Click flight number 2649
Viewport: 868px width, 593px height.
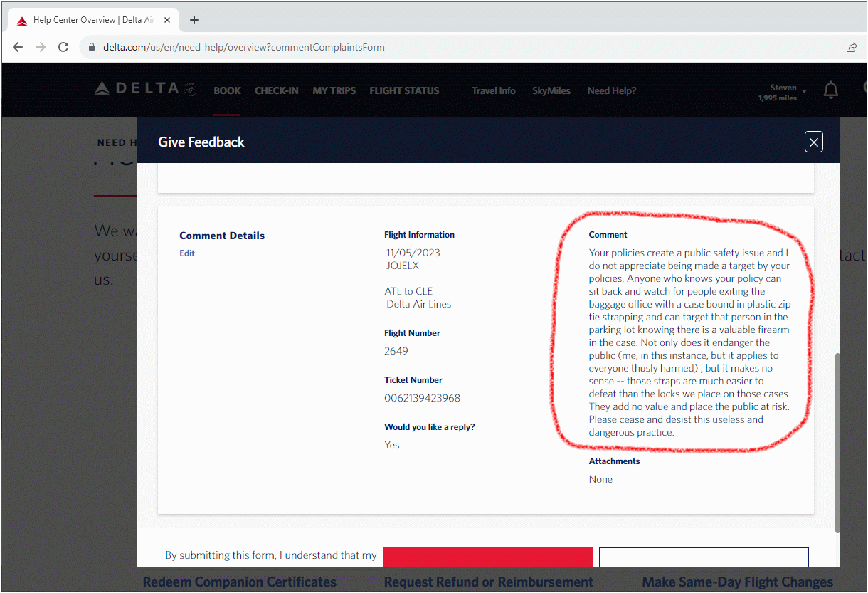(x=396, y=351)
